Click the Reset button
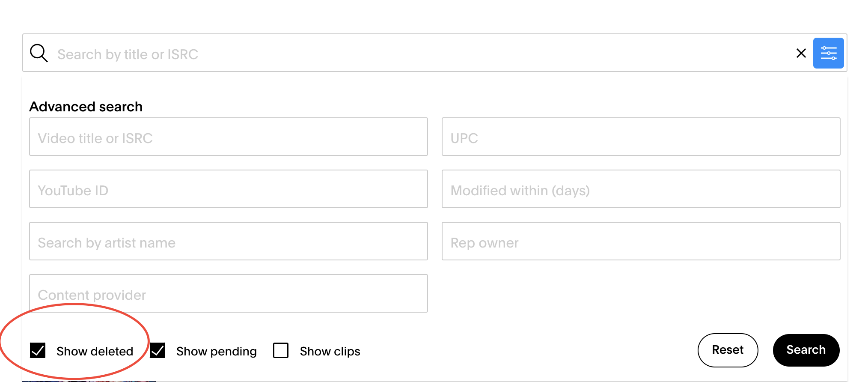Viewport: 868px width, 382px height. pyautogui.click(x=728, y=350)
